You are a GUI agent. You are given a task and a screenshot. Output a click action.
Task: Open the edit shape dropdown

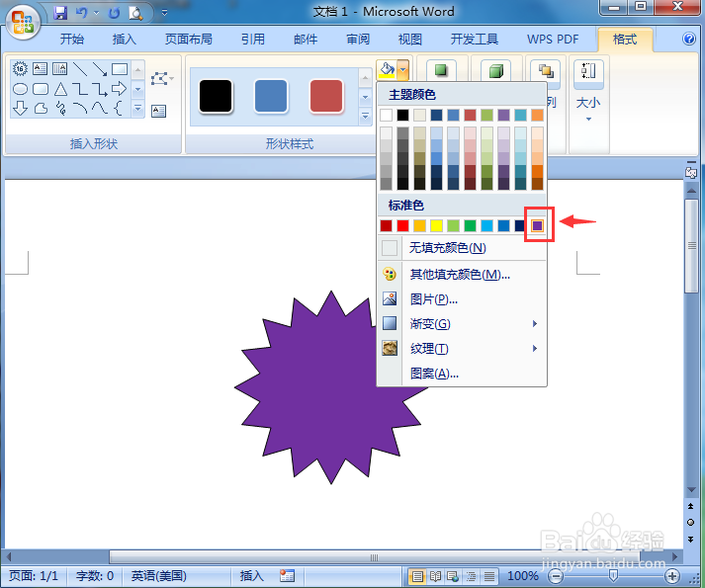pos(162,79)
